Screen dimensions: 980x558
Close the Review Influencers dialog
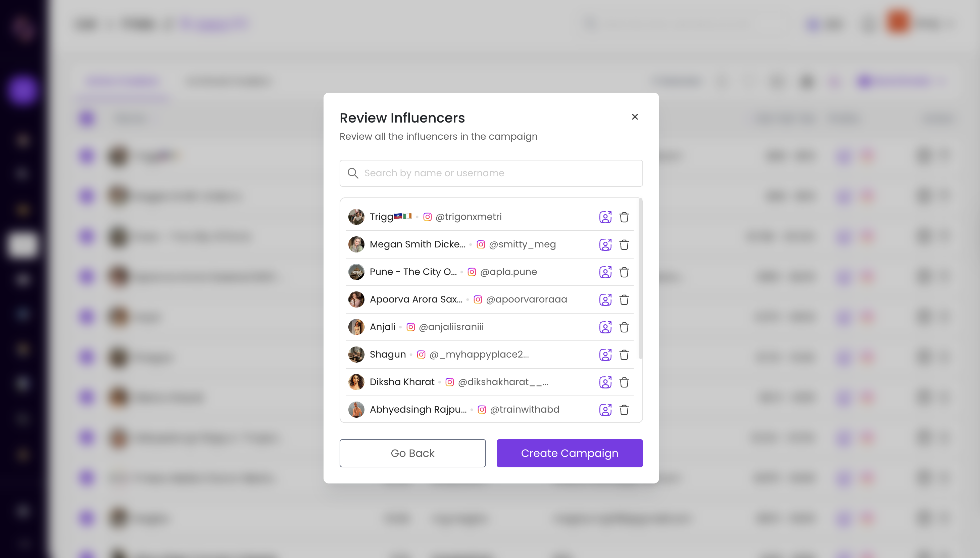[634, 117]
